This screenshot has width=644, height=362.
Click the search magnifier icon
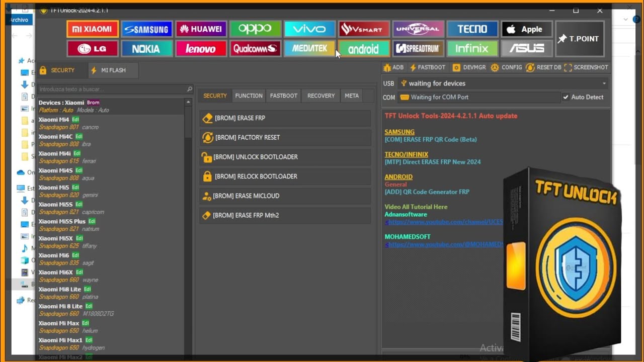pyautogui.click(x=190, y=89)
